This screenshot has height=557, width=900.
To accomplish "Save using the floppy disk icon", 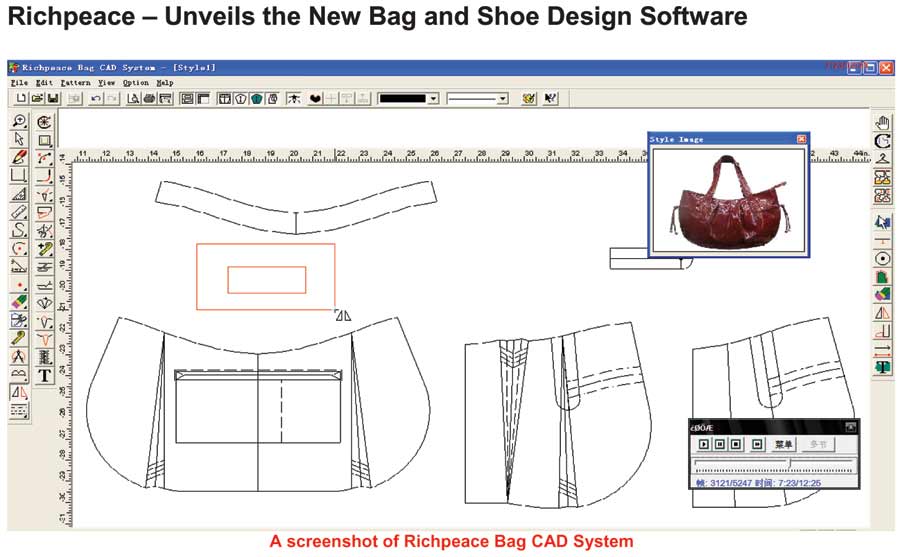I will (x=53, y=98).
